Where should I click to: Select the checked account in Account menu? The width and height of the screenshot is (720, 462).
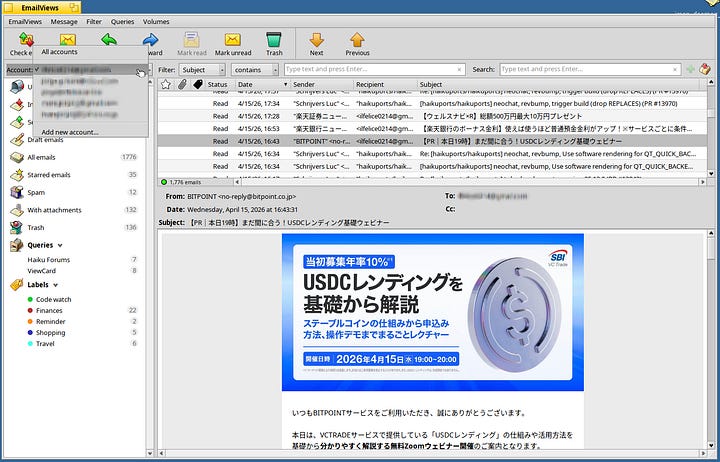point(90,70)
